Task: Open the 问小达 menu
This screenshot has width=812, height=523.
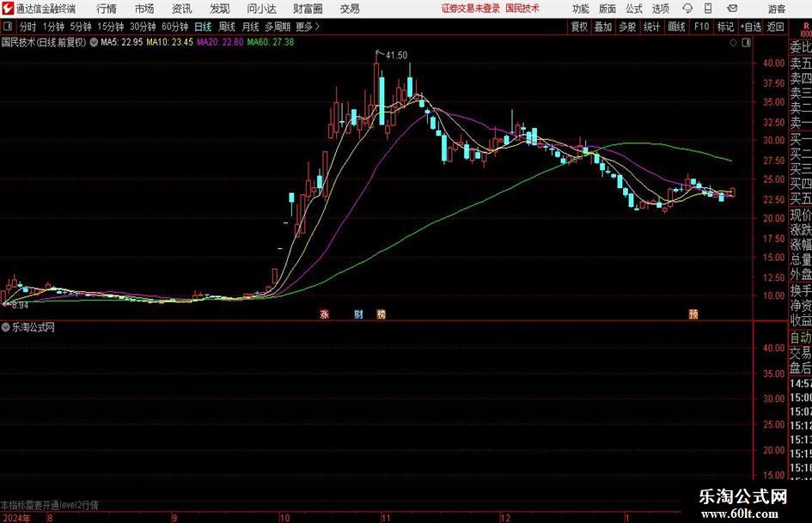Action: click(x=261, y=9)
